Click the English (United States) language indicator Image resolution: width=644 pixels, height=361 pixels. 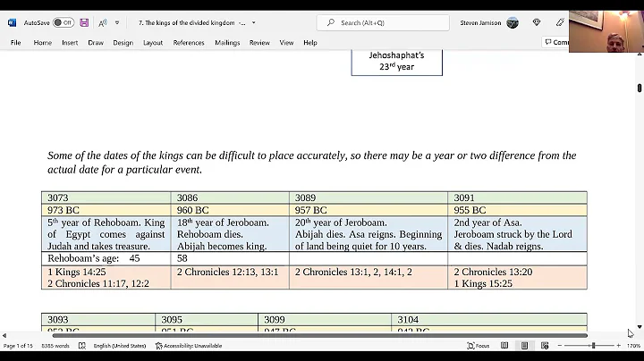(x=120, y=346)
